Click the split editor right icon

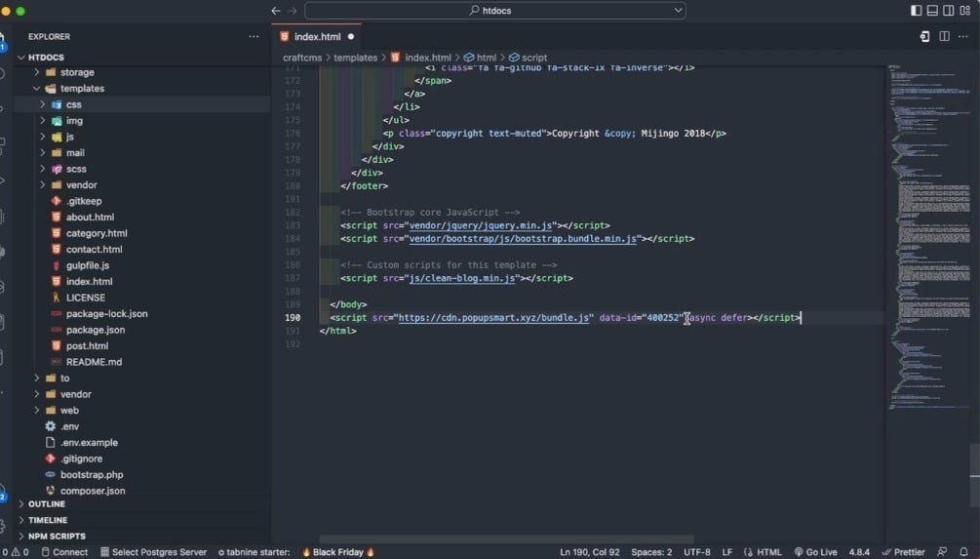(x=944, y=37)
